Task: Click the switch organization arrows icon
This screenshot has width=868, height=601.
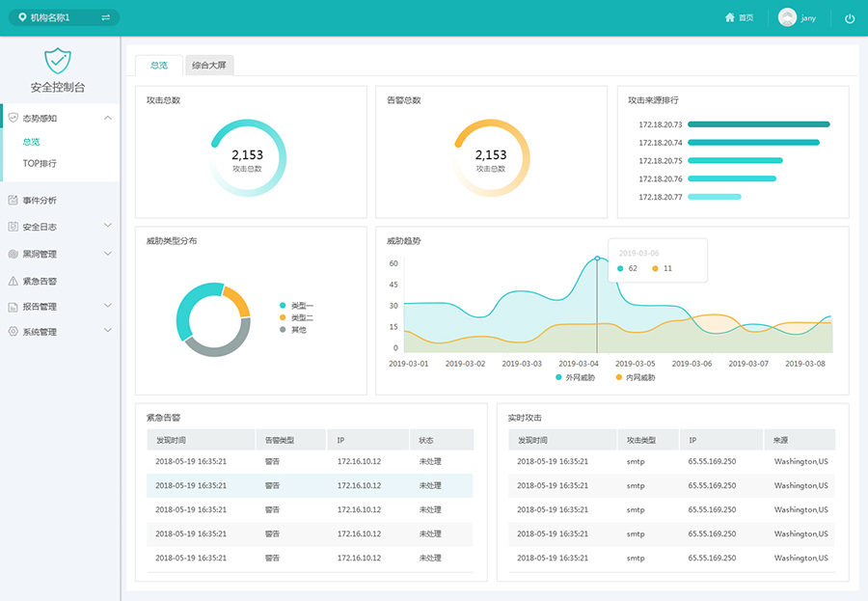Action: point(105,17)
